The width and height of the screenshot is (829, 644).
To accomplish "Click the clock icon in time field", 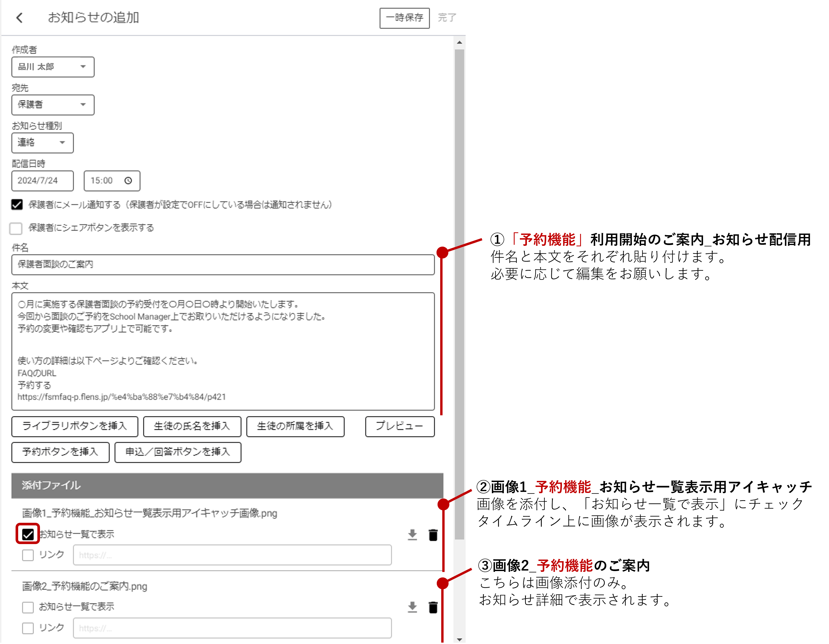I will pos(128,181).
